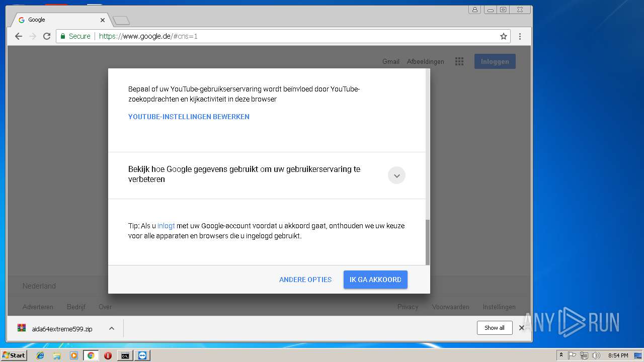Viewport: 644px width, 362px height.
Task: Open Privacy footer link
Action: pos(408,307)
